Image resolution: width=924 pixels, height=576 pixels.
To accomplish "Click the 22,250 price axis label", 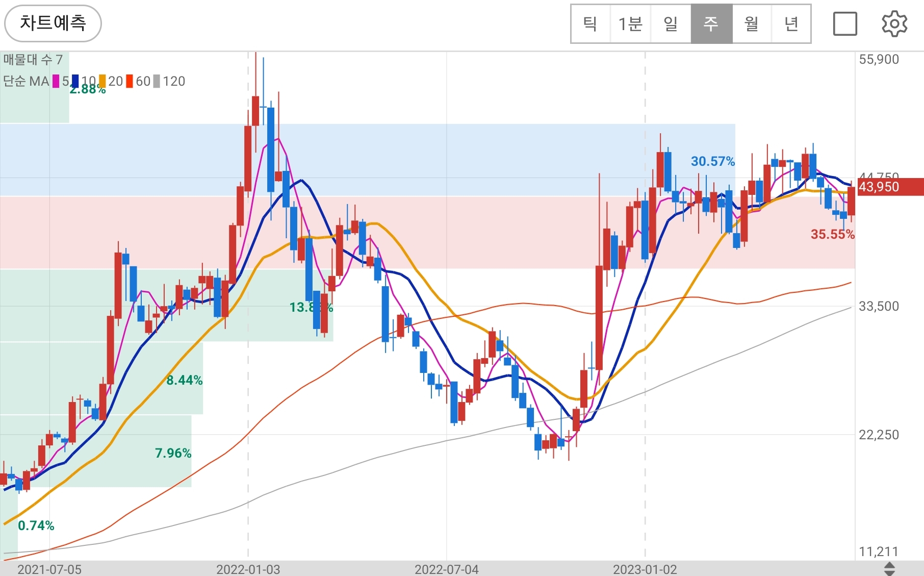I will [879, 435].
